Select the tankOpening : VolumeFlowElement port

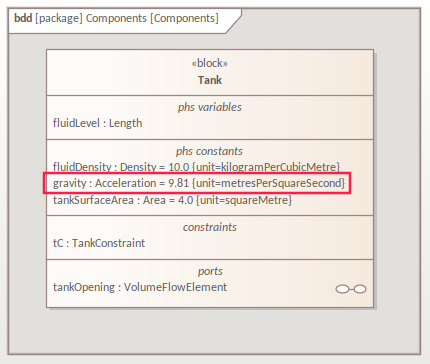[x=140, y=287]
